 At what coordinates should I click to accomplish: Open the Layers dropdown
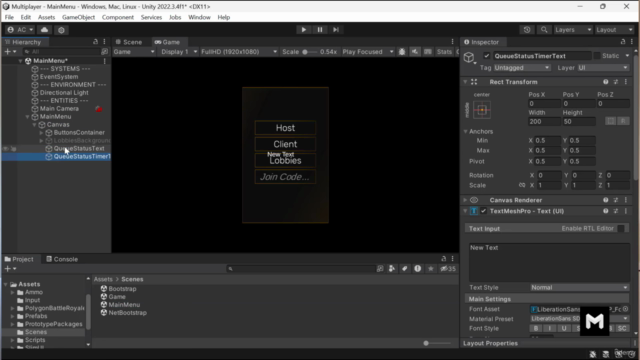coord(573,30)
